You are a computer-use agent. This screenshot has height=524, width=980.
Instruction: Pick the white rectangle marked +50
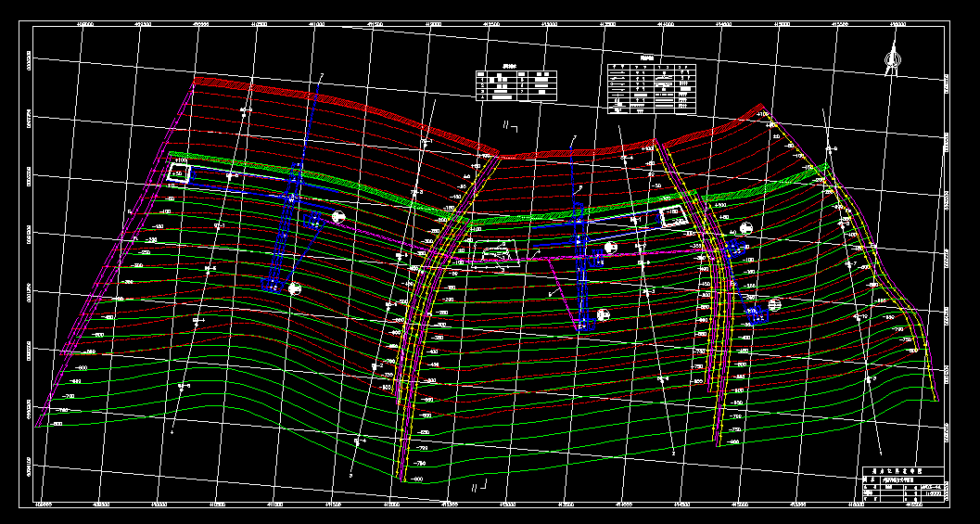[178, 173]
